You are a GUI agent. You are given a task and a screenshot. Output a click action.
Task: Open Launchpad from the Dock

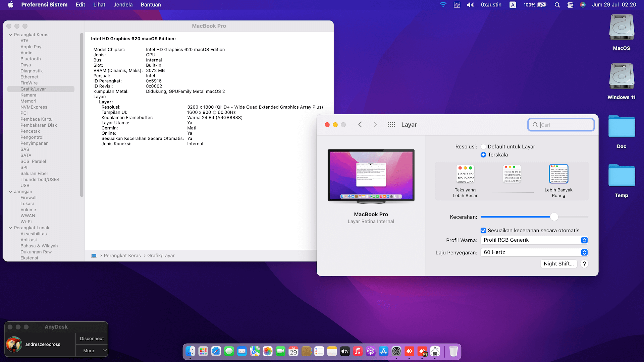click(x=203, y=351)
